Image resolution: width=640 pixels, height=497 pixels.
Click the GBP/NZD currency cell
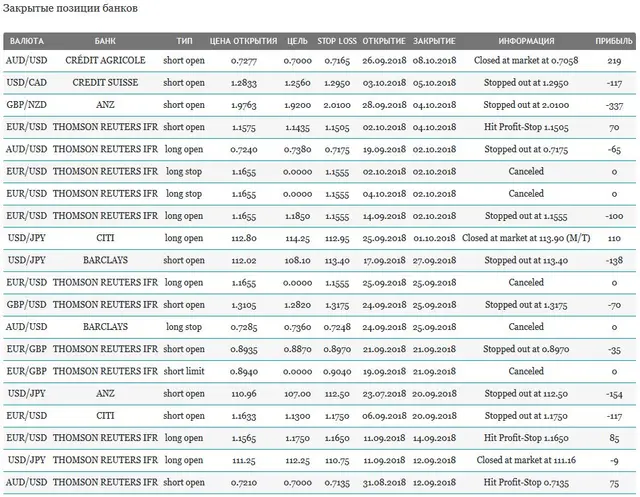(27, 105)
